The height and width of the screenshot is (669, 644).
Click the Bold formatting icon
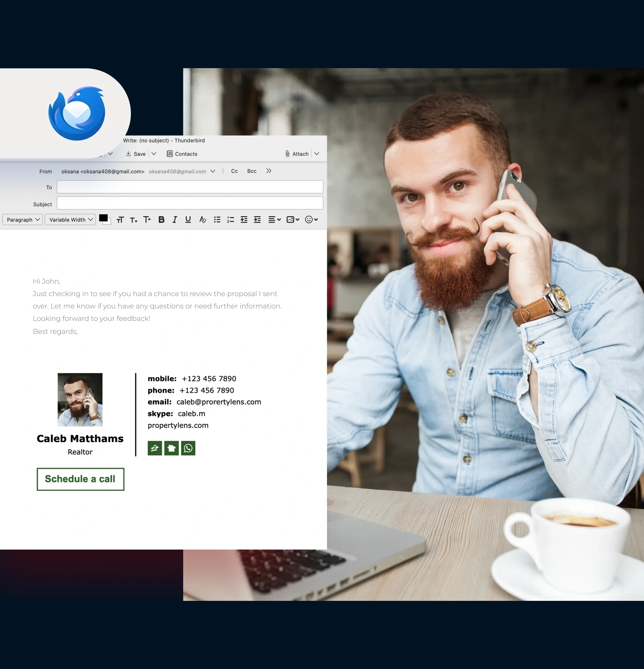point(161,219)
